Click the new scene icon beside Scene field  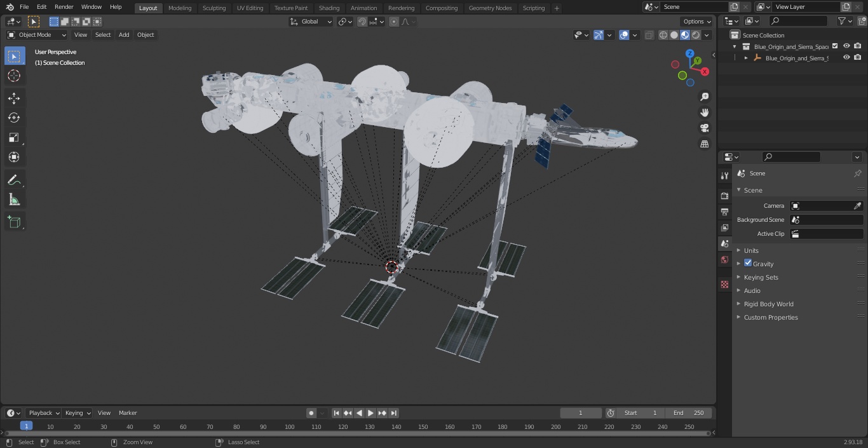pyautogui.click(x=734, y=7)
